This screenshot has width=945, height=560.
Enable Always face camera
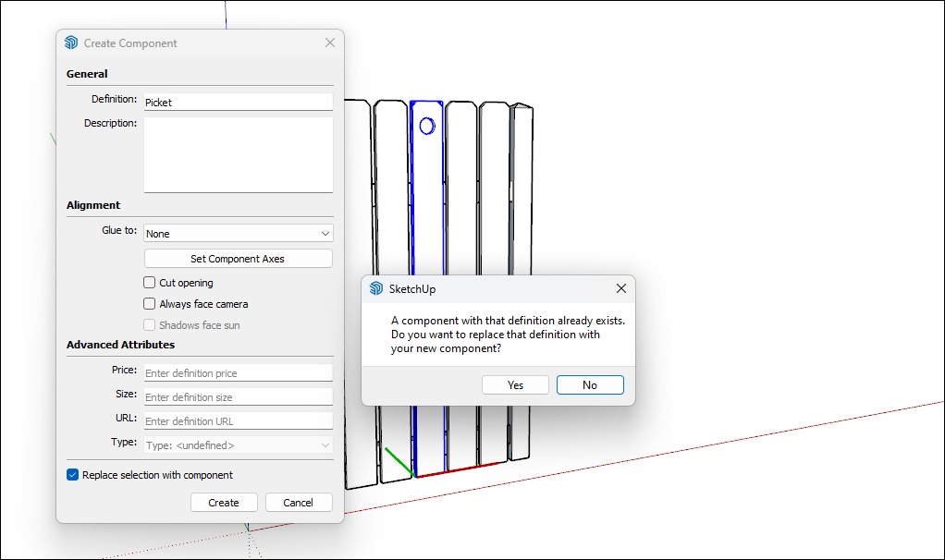[x=149, y=303]
